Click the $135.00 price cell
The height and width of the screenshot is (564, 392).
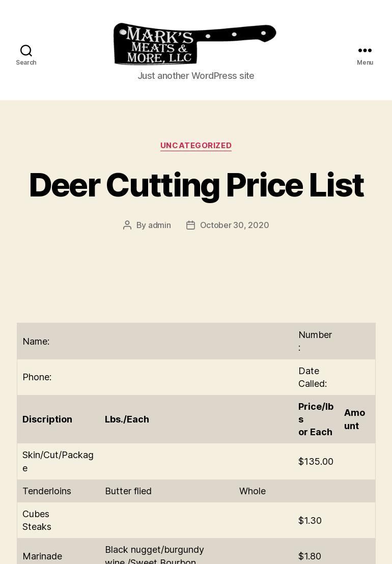pyautogui.click(x=316, y=461)
